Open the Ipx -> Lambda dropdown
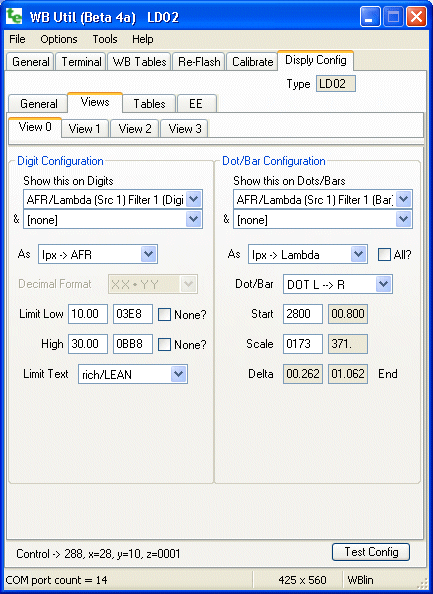 pos(308,255)
